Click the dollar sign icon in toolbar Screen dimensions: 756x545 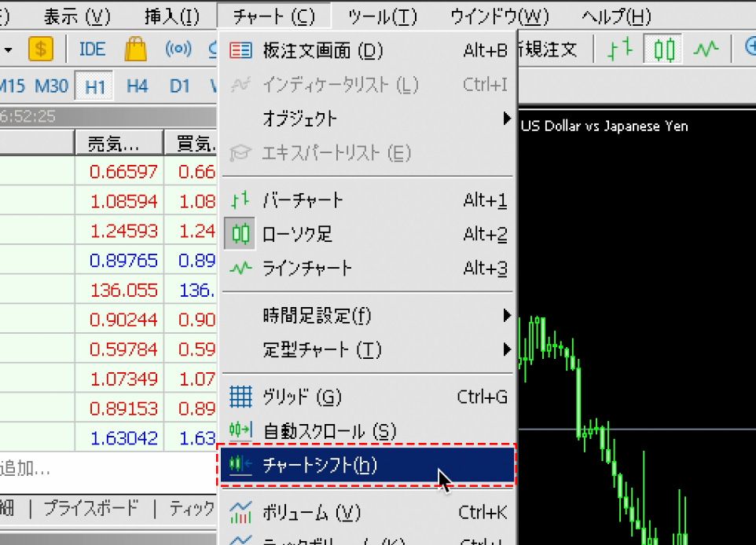[x=41, y=49]
